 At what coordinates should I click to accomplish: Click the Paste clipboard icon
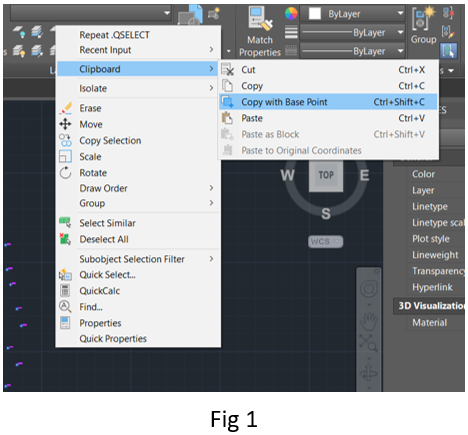click(x=227, y=118)
